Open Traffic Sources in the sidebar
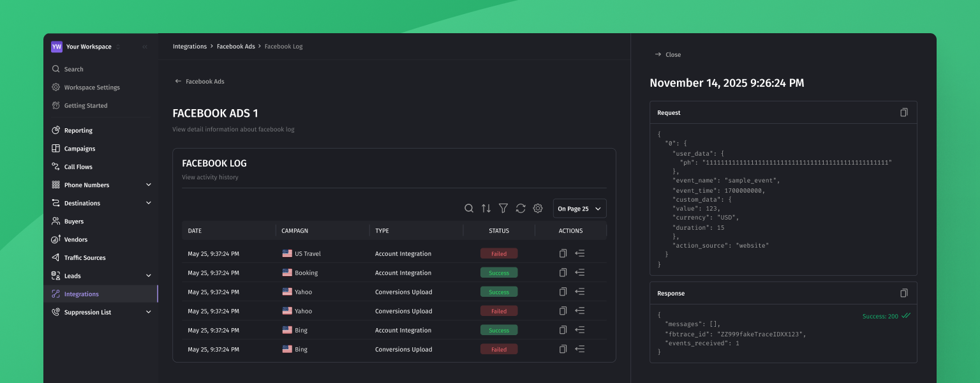 pos(84,258)
